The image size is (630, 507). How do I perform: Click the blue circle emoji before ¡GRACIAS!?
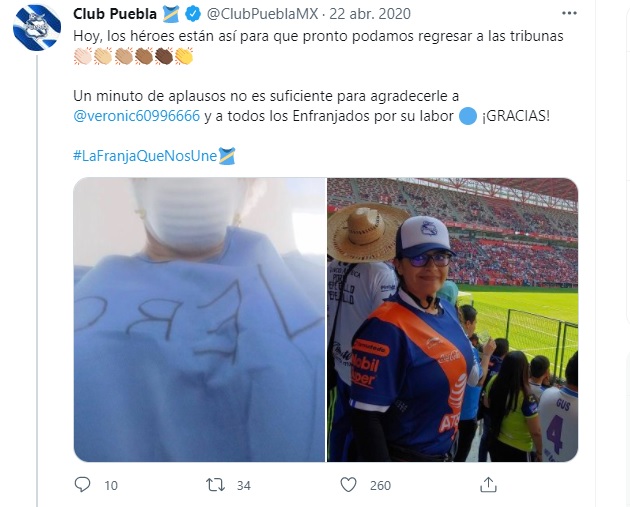468,117
